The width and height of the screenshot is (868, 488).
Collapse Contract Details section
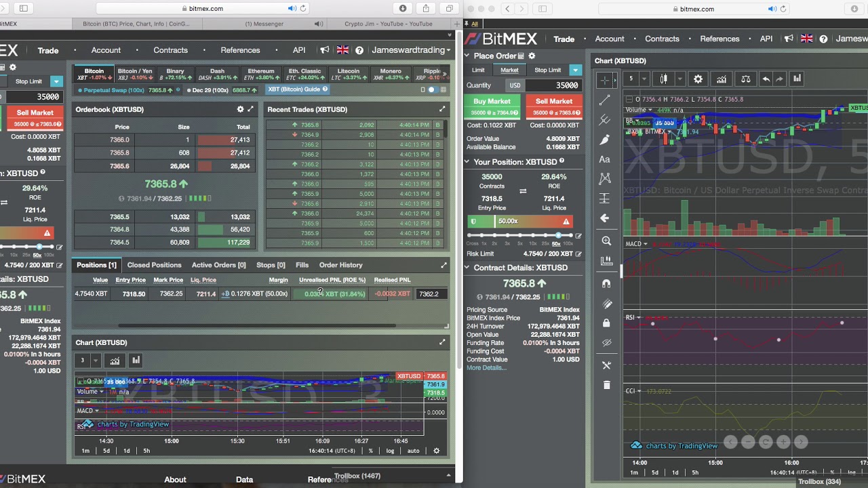[467, 268]
